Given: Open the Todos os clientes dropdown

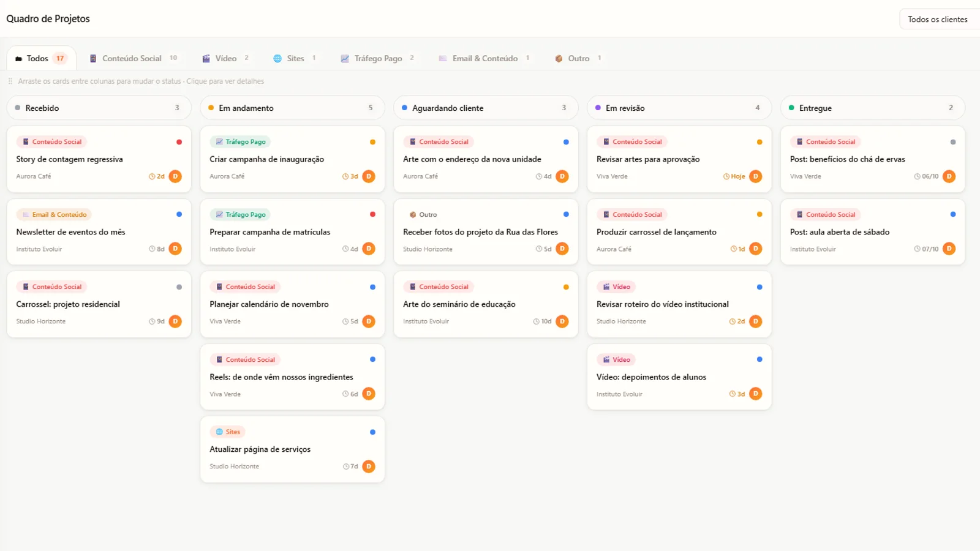Looking at the screenshot, I should 940,19.
